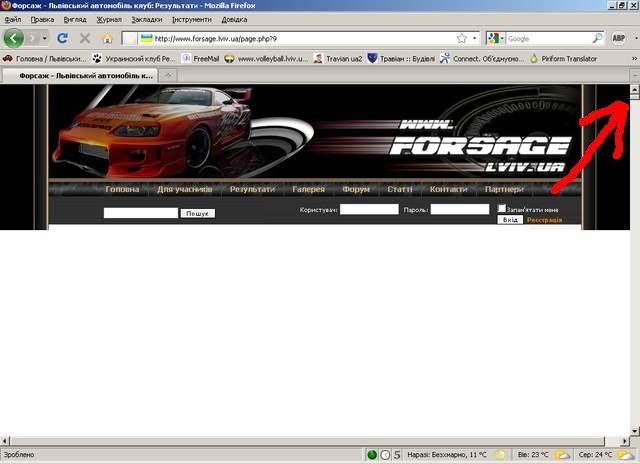Bookmark the page with the star icon
The width and height of the screenshot is (640, 464).
point(462,38)
